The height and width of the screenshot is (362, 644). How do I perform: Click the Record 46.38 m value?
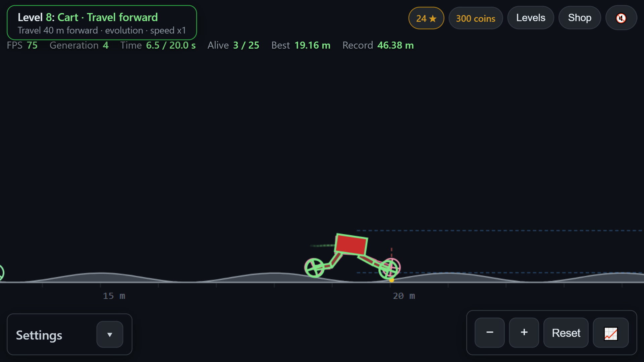click(x=378, y=45)
